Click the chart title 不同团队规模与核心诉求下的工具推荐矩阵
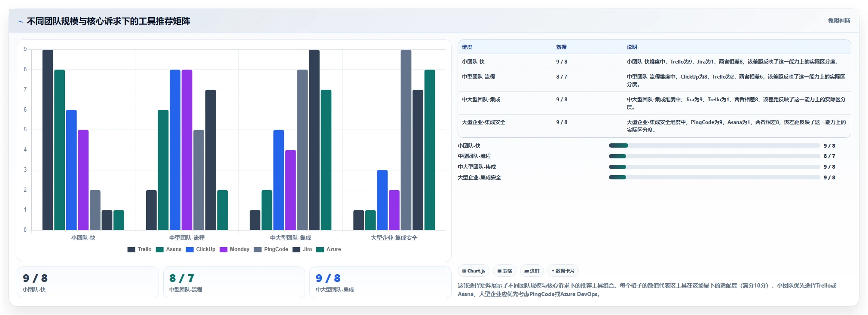Viewport: 868px width, 315px height. [x=109, y=21]
